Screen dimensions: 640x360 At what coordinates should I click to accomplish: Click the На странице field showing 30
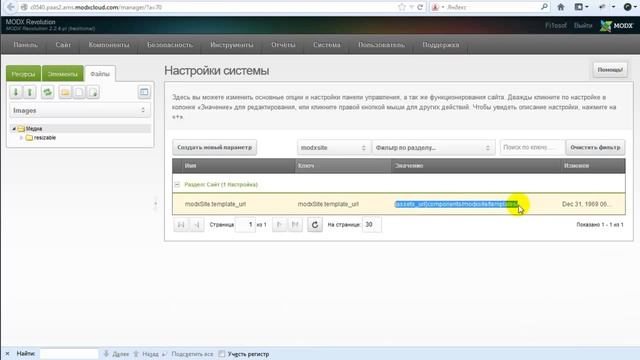371,224
